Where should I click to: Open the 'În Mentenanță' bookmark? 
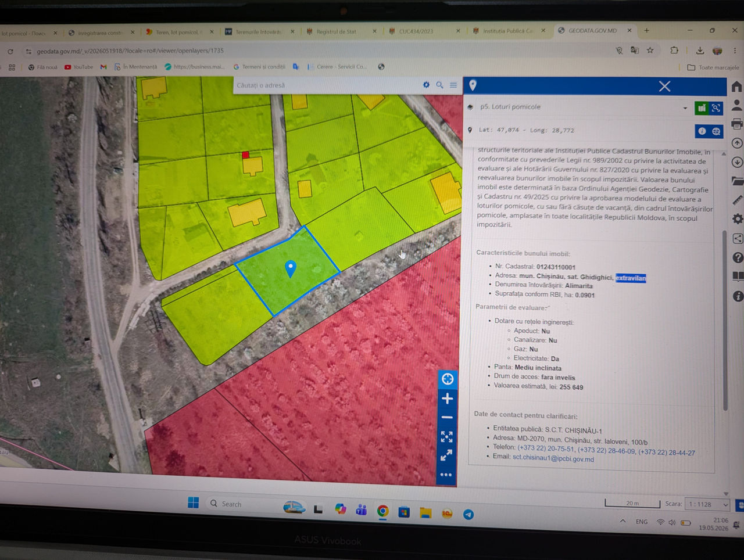135,67
